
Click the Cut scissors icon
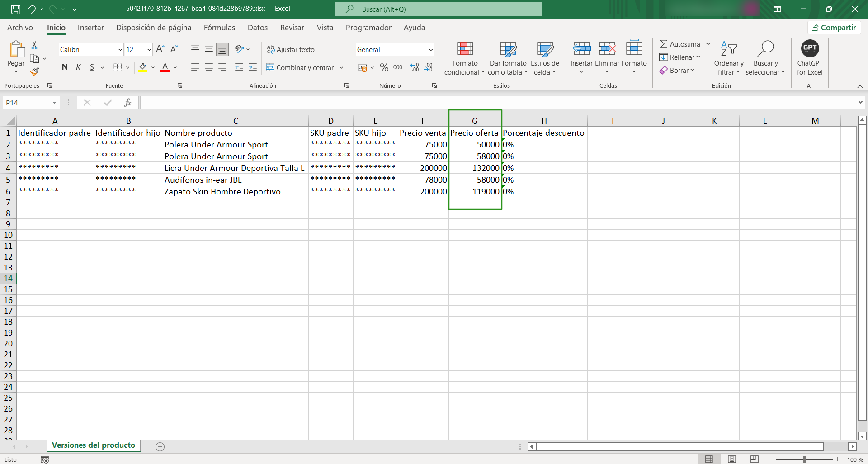click(x=34, y=45)
